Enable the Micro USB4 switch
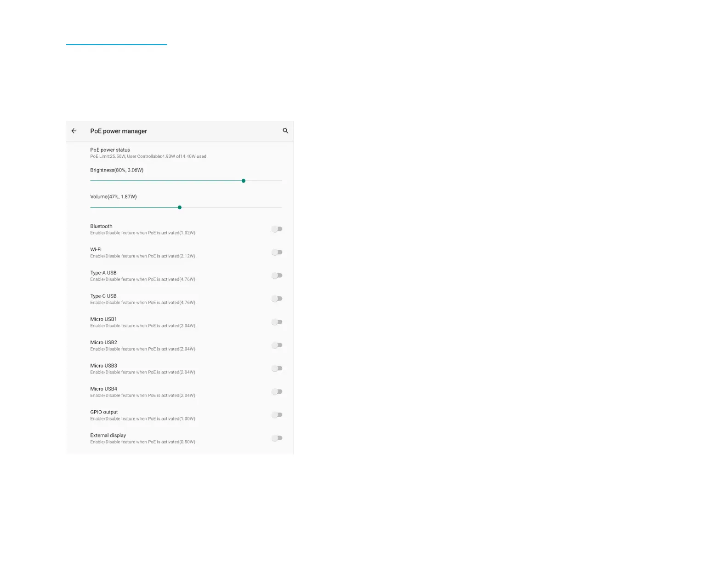728x563 pixels. coord(277,392)
